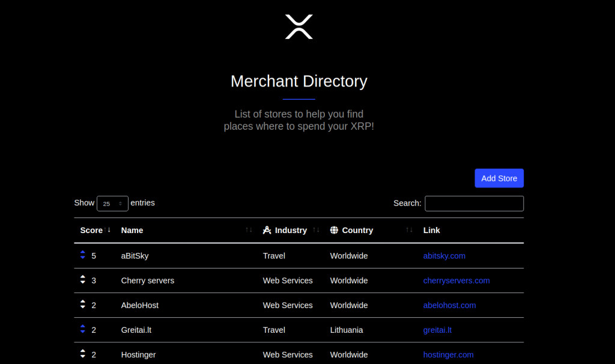The image size is (615, 364).
Task: Click the Add Store button
Action: point(499,178)
